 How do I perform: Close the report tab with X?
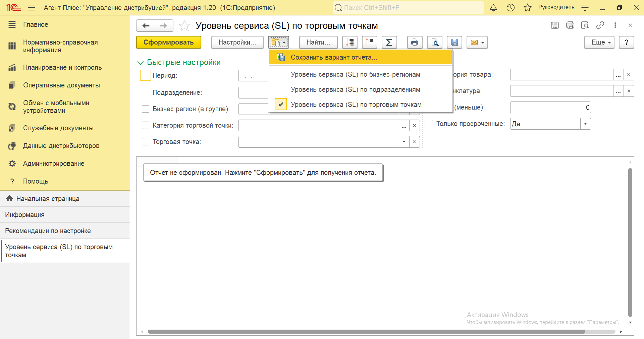point(630,25)
